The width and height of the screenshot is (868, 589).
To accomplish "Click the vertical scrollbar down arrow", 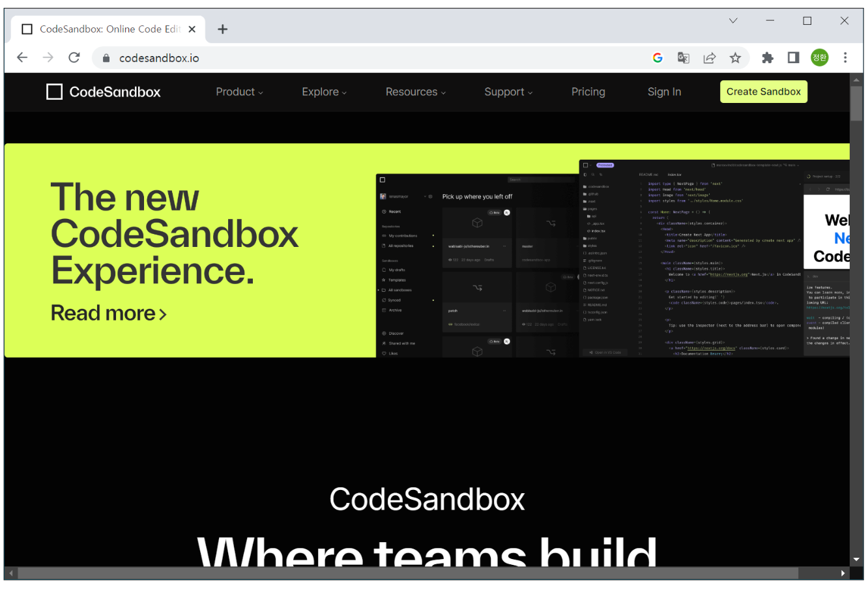I will coord(856,560).
